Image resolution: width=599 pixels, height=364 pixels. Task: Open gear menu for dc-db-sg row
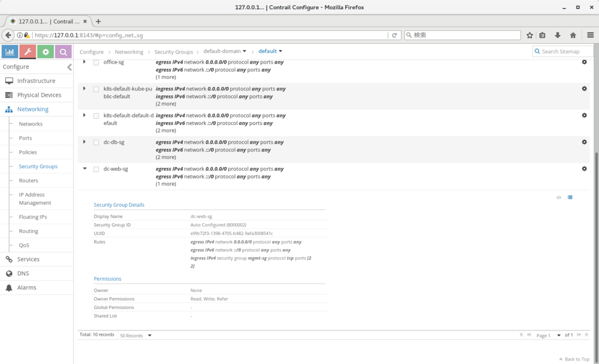coord(584,142)
